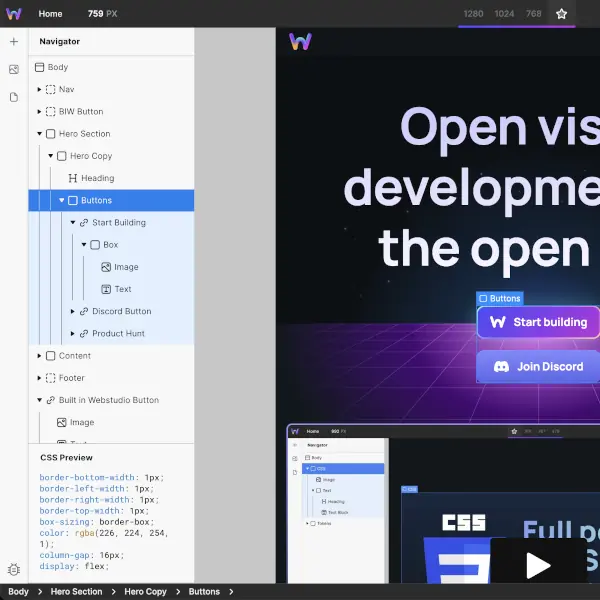600x600 pixels.
Task: Click the CSS Preview heading
Action: click(x=66, y=458)
